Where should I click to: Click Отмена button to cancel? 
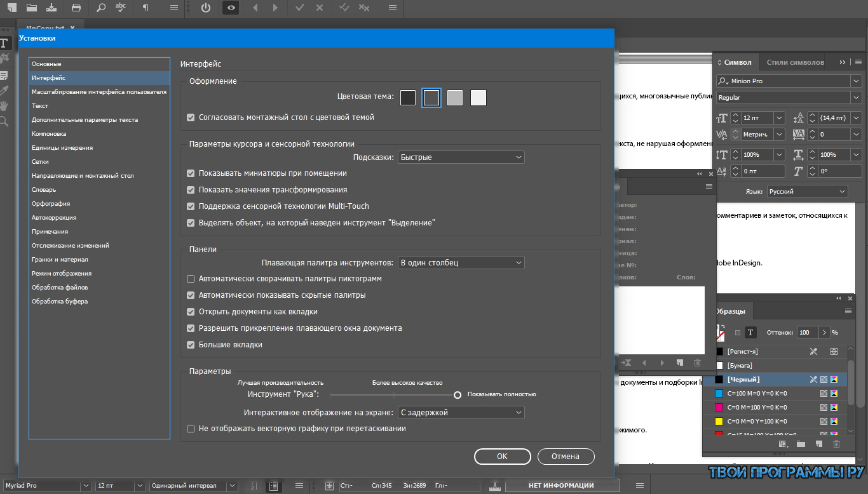tap(566, 456)
